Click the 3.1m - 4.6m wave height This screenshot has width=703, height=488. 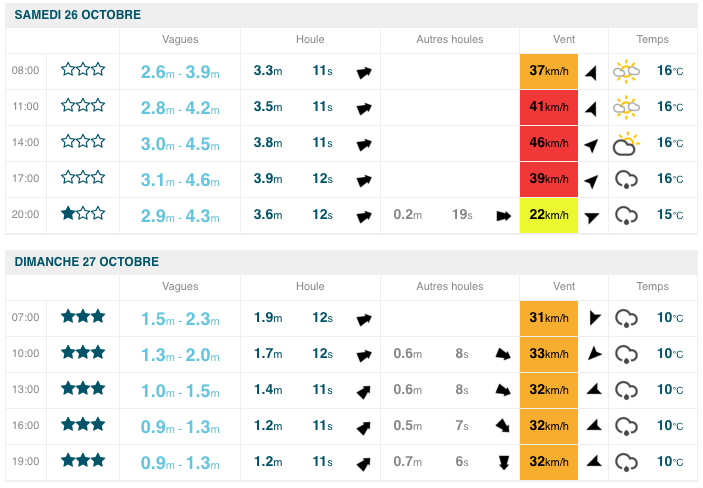pos(181,180)
